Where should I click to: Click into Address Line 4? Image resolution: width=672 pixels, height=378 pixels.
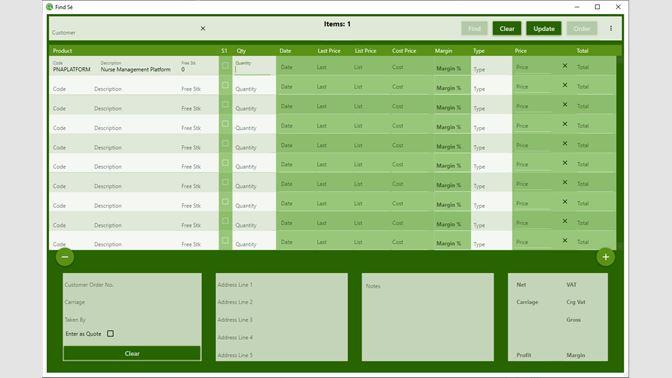pos(282,337)
